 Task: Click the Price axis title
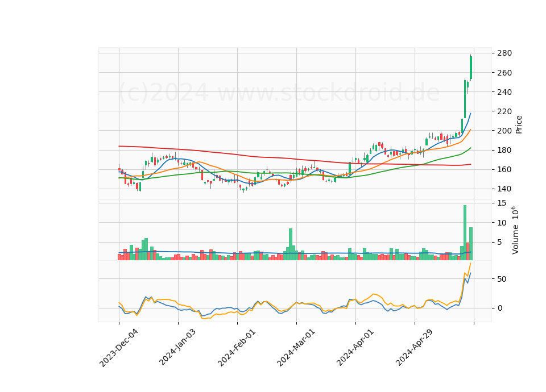pyautogui.click(x=519, y=124)
